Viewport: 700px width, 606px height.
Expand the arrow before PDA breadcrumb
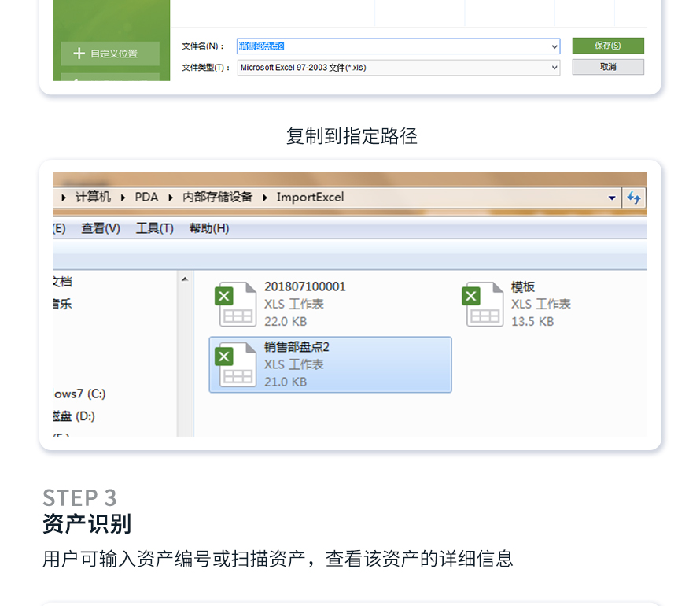click(x=123, y=198)
